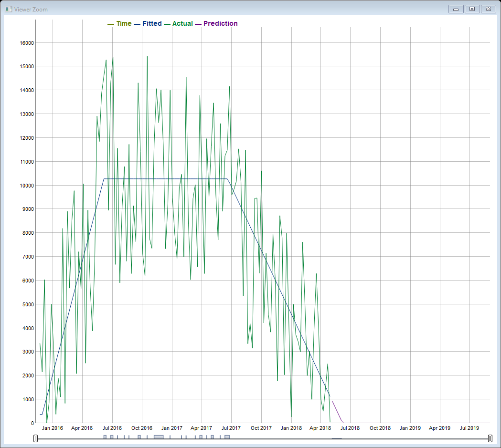Click the Oct 2017 x-axis label
This screenshot has width=501, height=448.
click(261, 428)
